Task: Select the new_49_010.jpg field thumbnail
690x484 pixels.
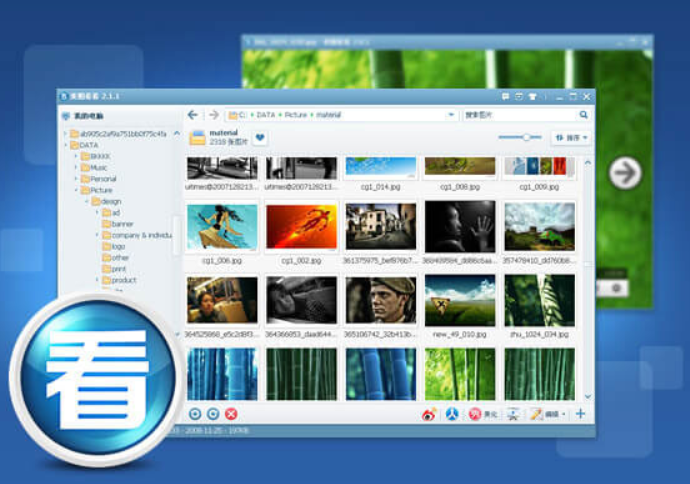Action: coord(460,301)
